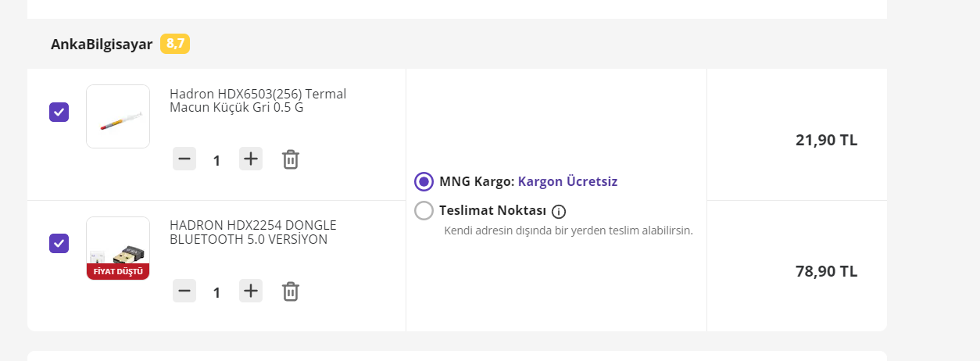The height and width of the screenshot is (361, 980).
Task: Click the Kargon Ücretsiz shipping text
Action: click(x=567, y=181)
